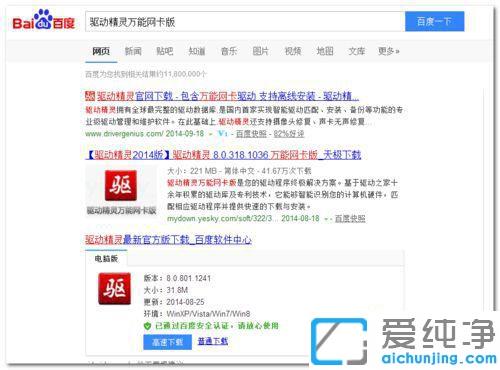Click the red 驱动精灵 icon in software center card

click(x=115, y=289)
